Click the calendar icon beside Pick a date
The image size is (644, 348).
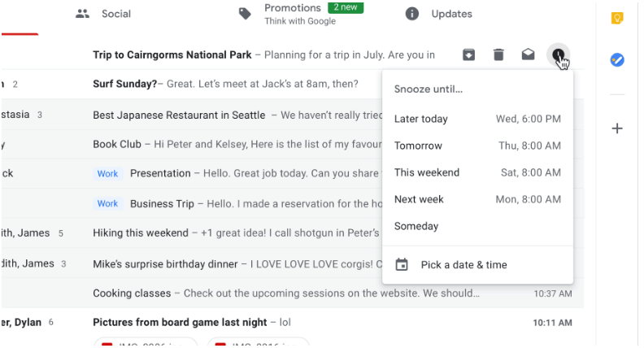402,264
